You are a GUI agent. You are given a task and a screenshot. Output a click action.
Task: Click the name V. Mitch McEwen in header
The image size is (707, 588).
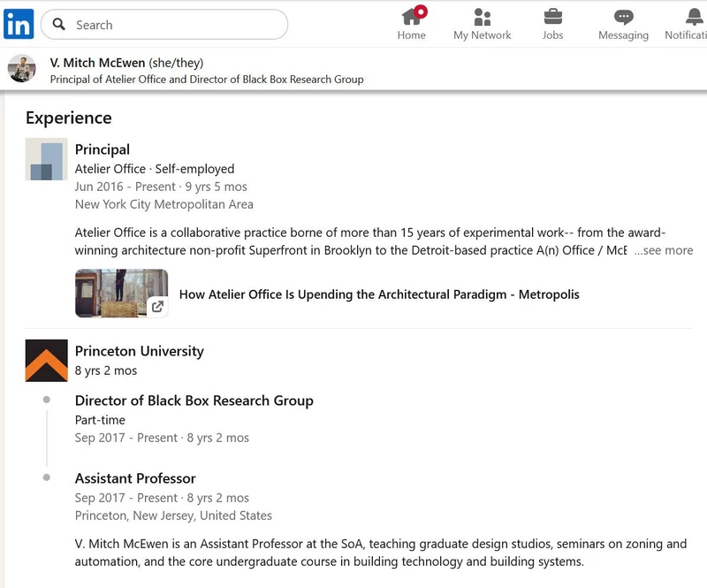coord(97,63)
